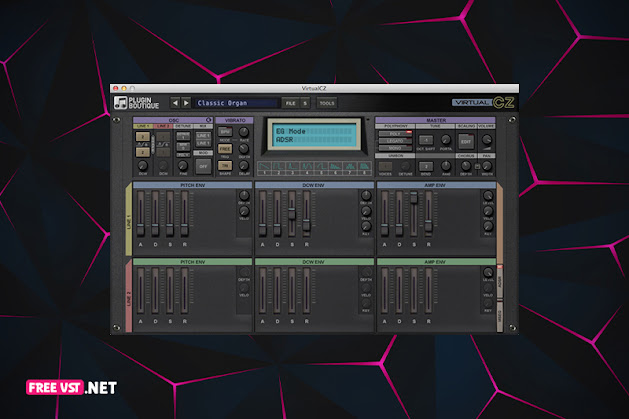Select waveform 1 sawtooth icon
Screen dimensions: 629x419
pyautogui.click(x=264, y=168)
